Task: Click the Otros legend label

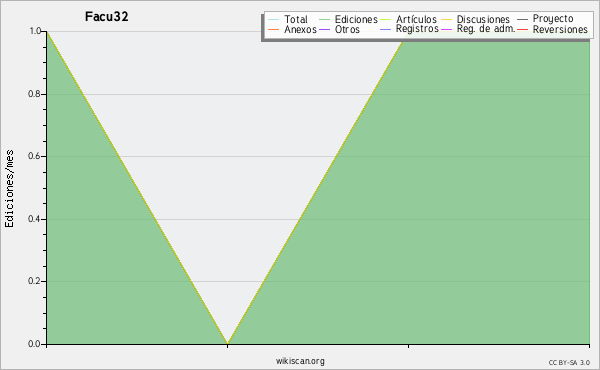Action: [347, 29]
